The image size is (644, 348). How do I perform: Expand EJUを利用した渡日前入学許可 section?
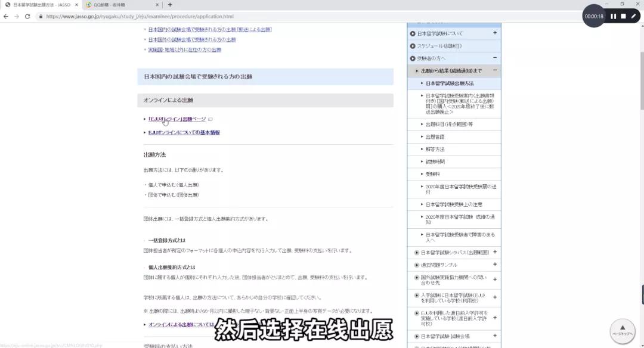(x=495, y=318)
